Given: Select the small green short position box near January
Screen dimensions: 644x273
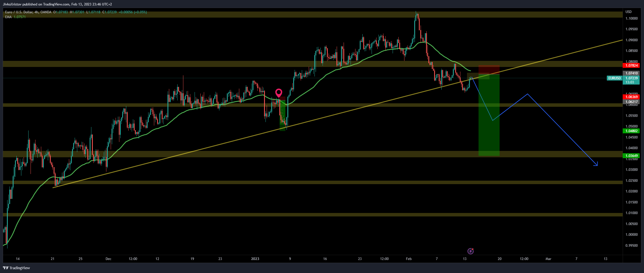Looking at the screenshot, I should [x=283, y=115].
